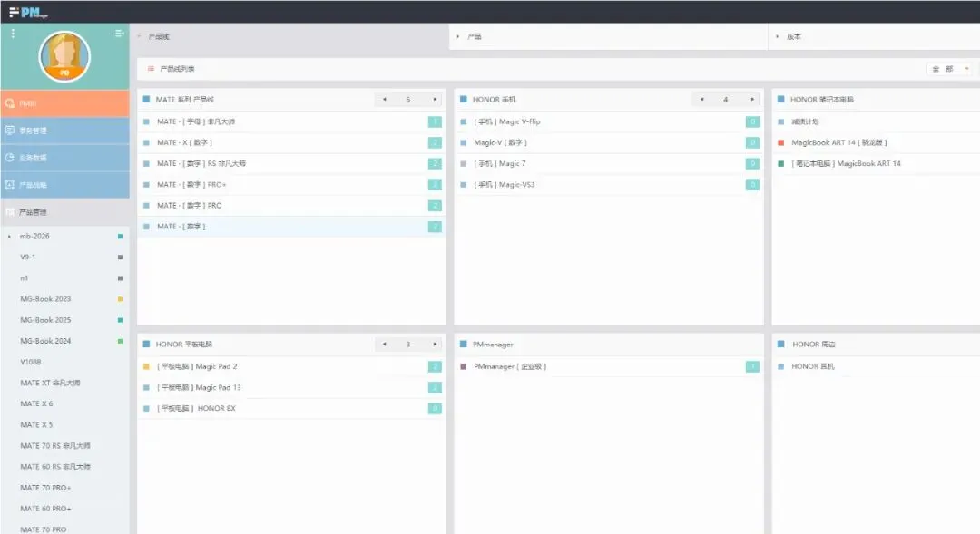
Task: Go to next page in HONOR 平板电脑 panel
Action: (x=435, y=345)
